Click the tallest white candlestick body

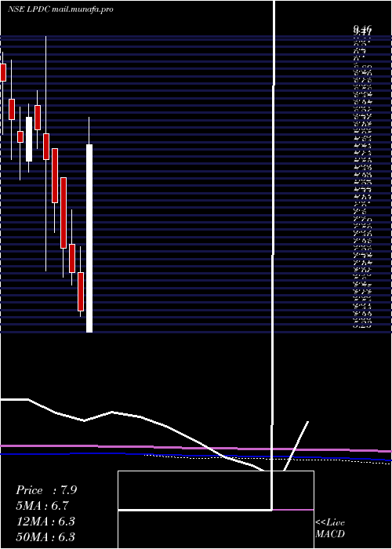click(89, 238)
